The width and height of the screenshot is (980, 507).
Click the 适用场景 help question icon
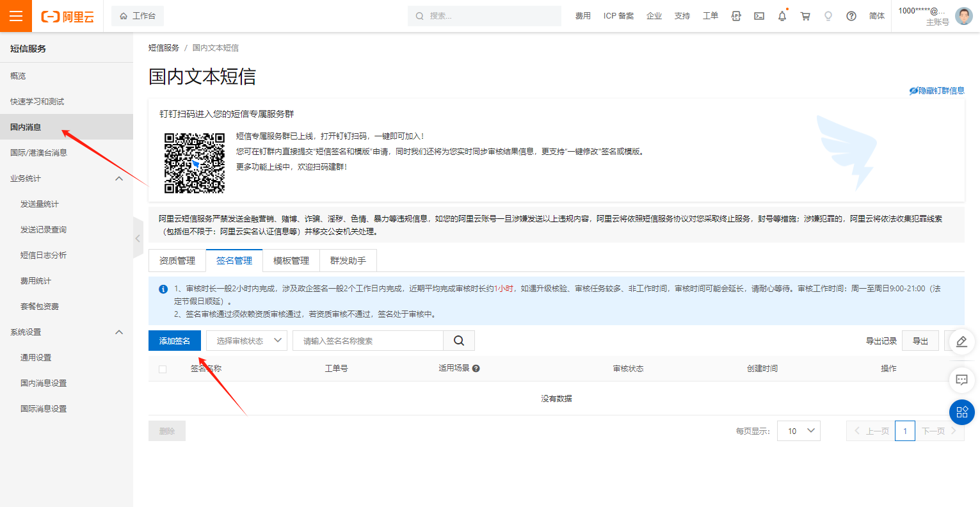[x=476, y=369]
